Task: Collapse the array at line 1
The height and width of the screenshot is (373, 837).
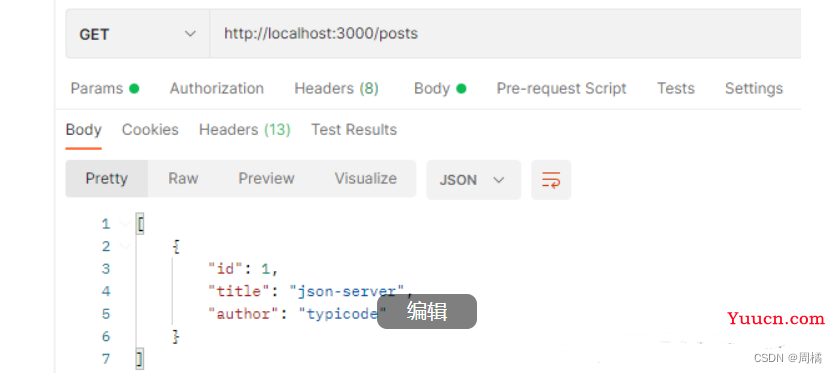Action: click(x=125, y=224)
